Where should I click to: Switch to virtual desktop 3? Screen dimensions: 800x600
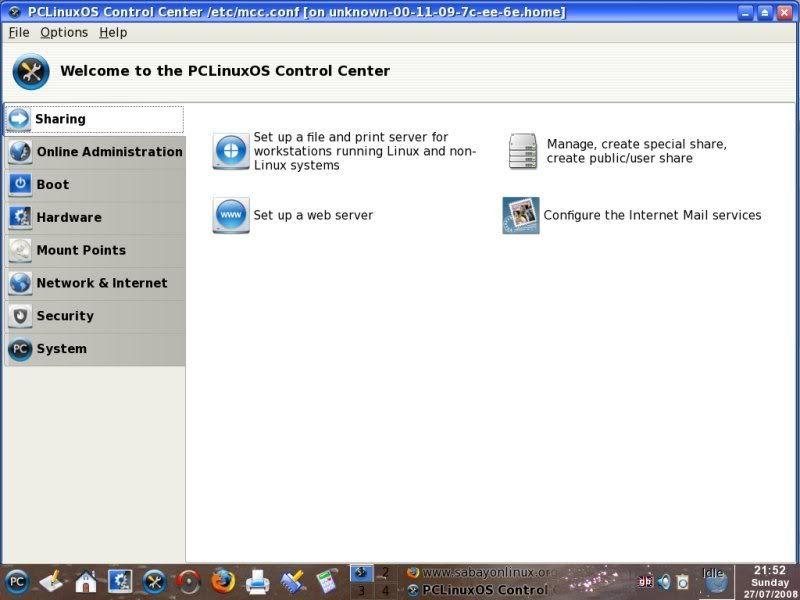(x=361, y=590)
